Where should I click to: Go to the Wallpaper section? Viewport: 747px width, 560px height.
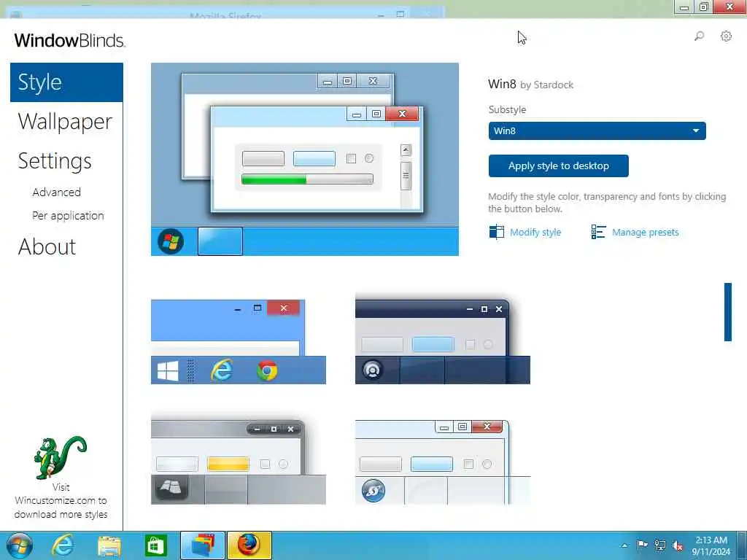[x=65, y=122]
